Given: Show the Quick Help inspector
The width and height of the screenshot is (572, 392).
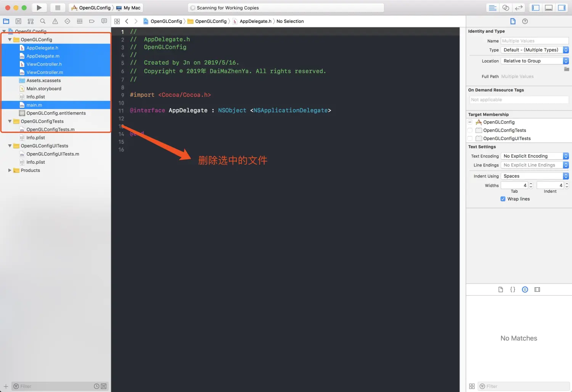Looking at the screenshot, I should tap(525, 21).
